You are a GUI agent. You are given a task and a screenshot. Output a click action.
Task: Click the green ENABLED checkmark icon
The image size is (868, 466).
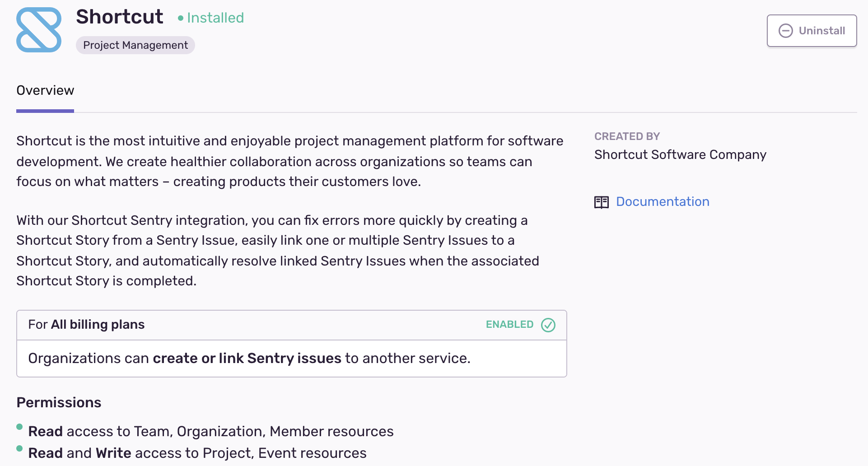(x=548, y=325)
